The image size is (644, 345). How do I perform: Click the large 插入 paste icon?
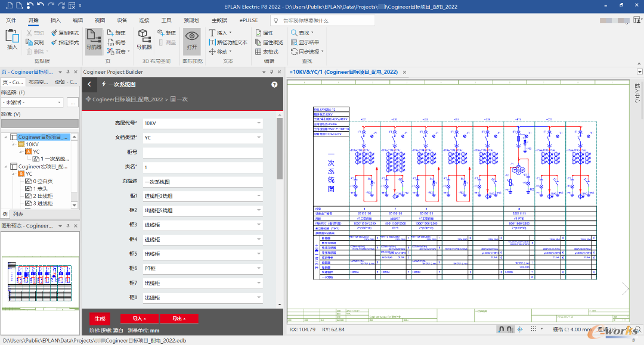12,36
